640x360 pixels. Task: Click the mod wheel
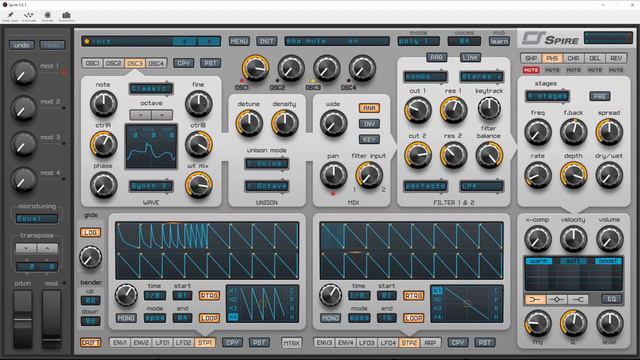(51, 319)
